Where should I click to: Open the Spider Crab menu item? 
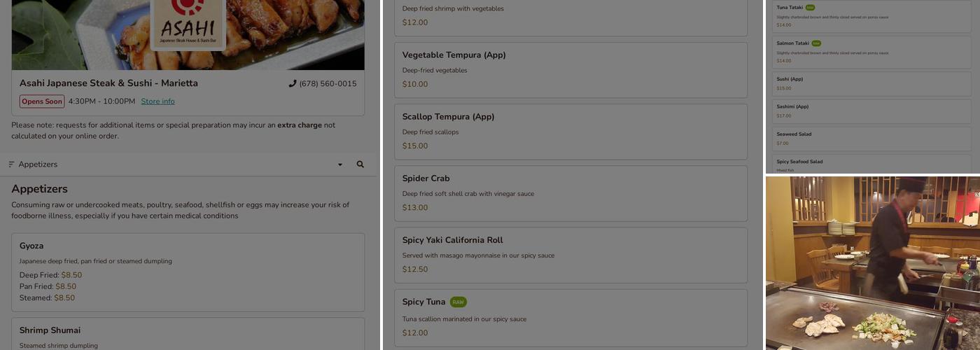pyautogui.click(x=570, y=192)
